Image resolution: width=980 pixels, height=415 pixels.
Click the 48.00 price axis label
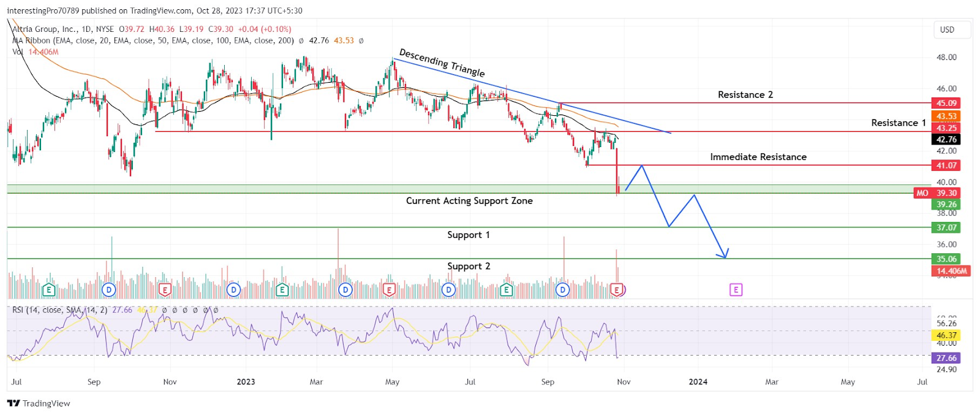946,58
